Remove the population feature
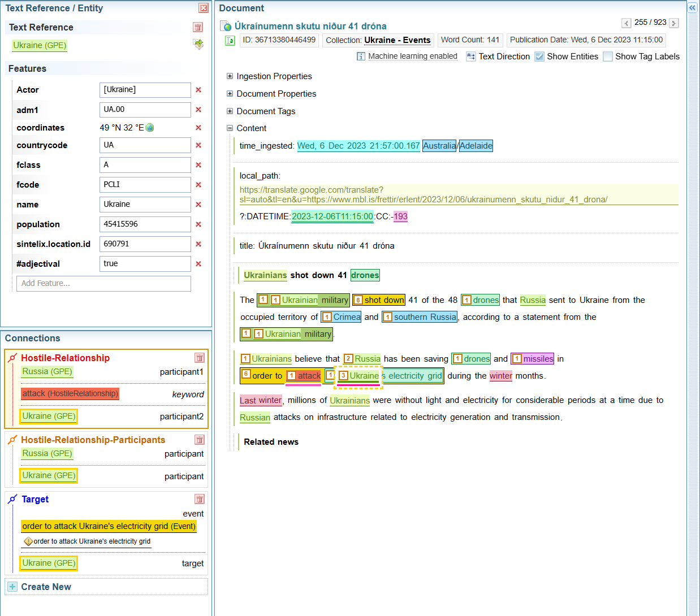This screenshot has width=700, height=616. click(x=198, y=224)
